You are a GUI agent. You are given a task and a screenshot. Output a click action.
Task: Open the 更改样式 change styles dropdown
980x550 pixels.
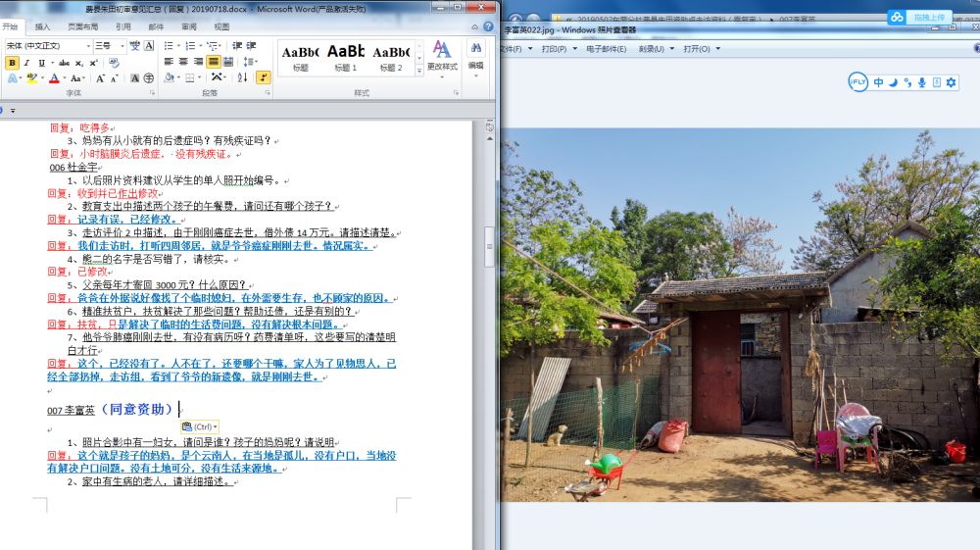[x=442, y=60]
